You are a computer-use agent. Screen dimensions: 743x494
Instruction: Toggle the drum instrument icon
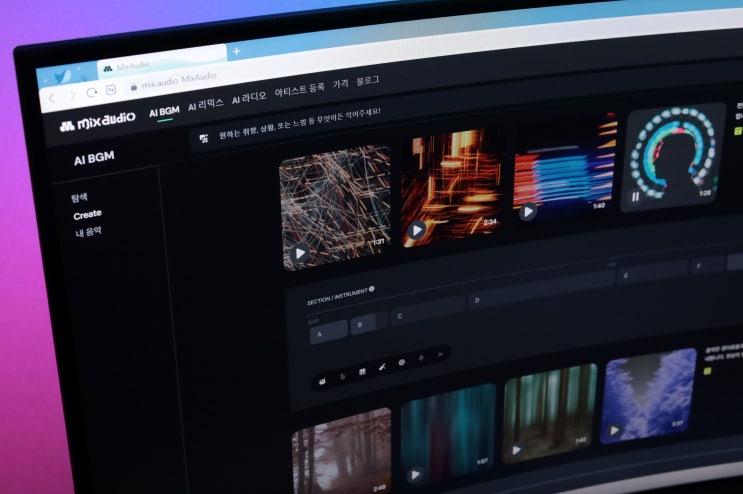322,381
